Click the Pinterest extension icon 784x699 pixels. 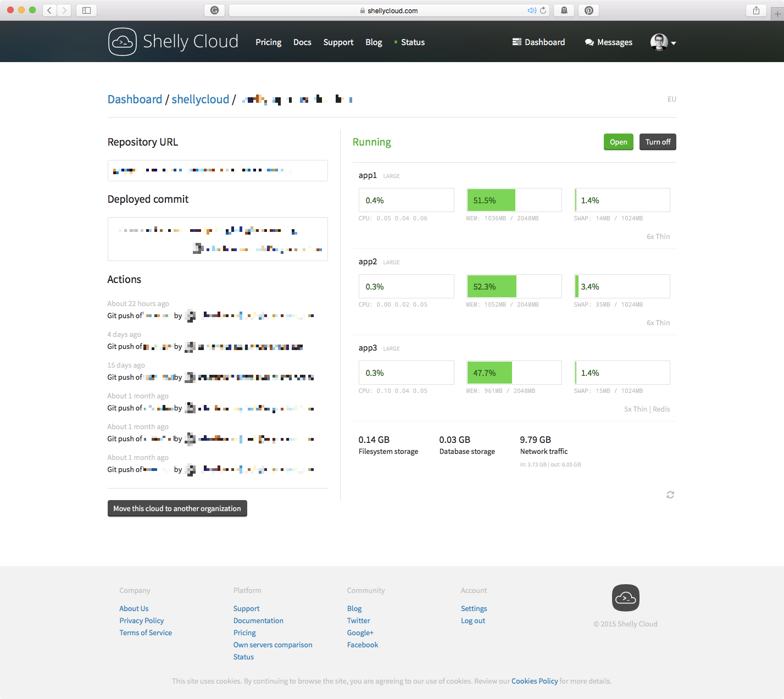(589, 10)
